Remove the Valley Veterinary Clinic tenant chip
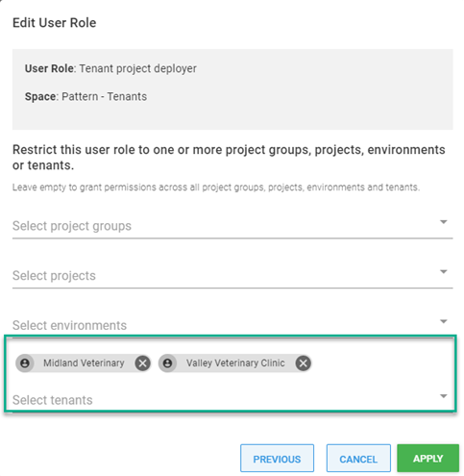Viewport: 464px width, 476px height. (x=304, y=363)
